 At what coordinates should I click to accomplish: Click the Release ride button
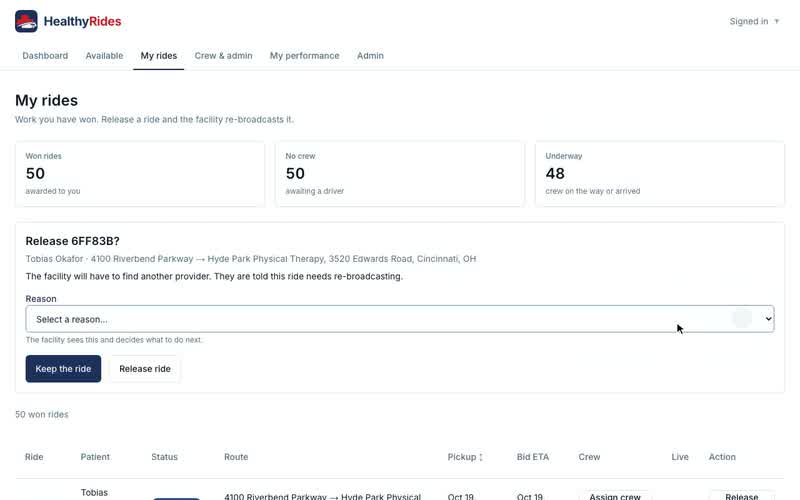[x=145, y=369]
